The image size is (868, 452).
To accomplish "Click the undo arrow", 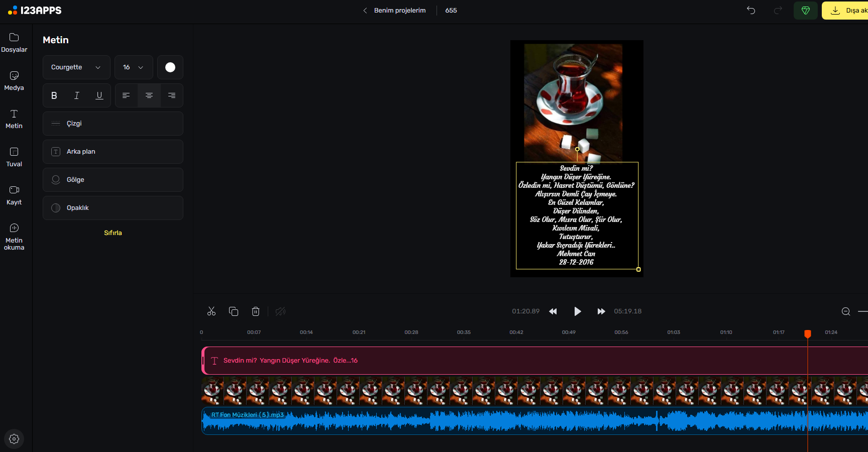I will tap(751, 11).
